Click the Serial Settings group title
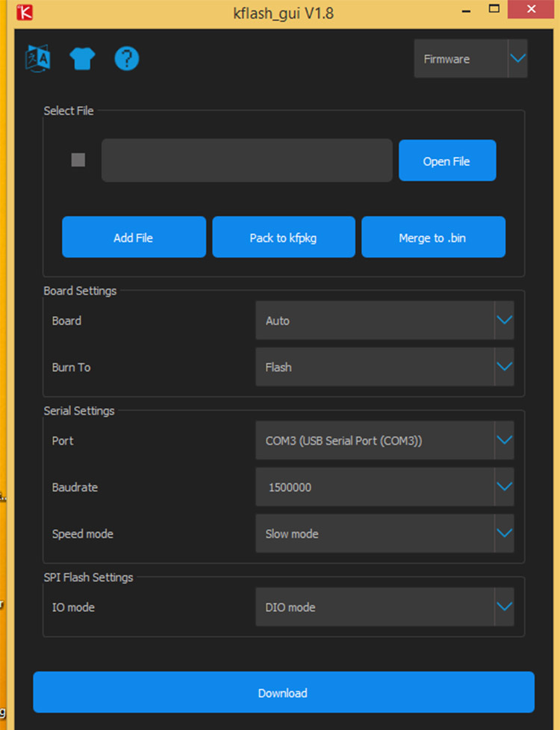This screenshot has height=730, width=560. [79, 411]
